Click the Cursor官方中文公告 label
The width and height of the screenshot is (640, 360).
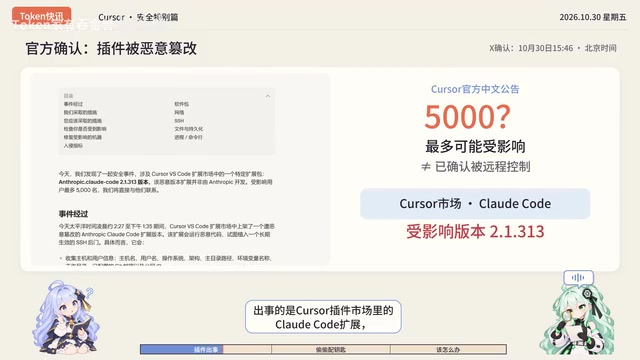point(475,89)
